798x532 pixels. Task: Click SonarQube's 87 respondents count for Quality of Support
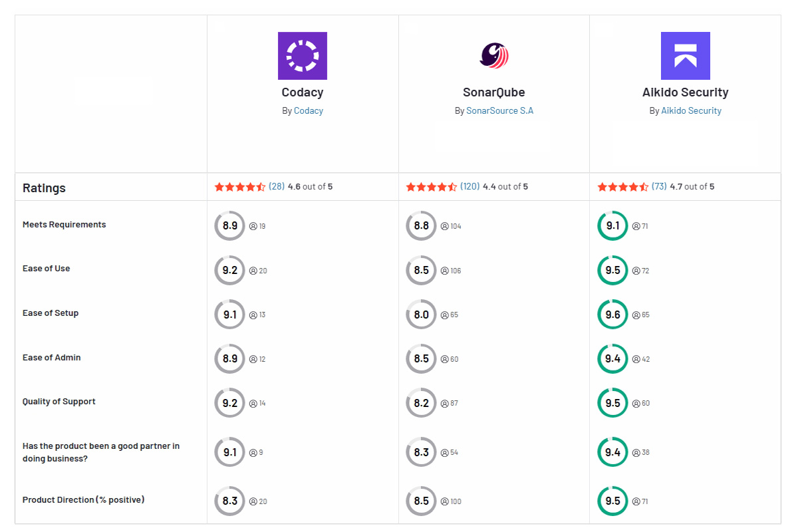coord(450,403)
